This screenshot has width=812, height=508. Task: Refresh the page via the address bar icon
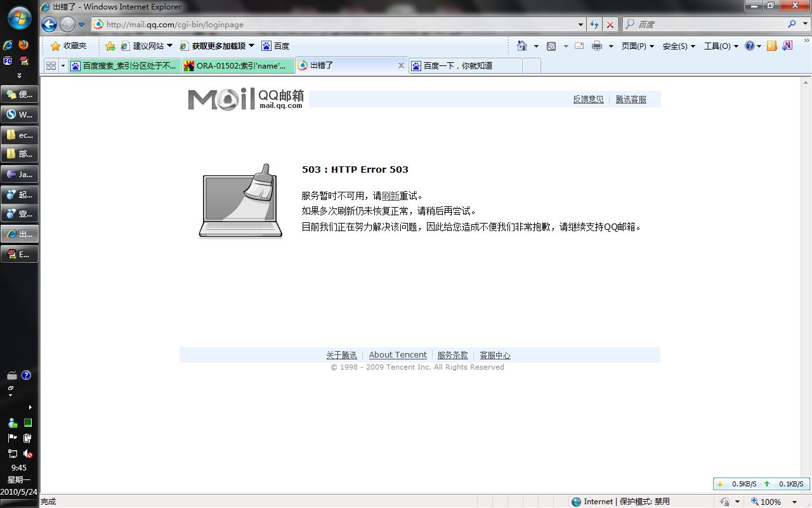tap(594, 24)
